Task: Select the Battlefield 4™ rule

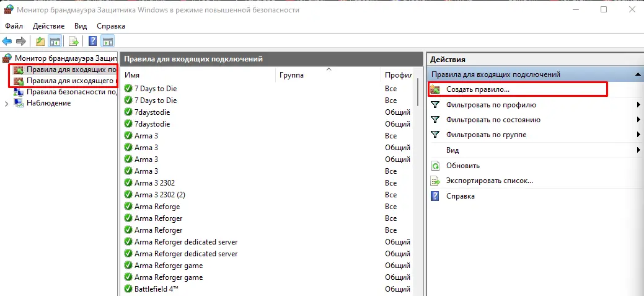Action: tap(156, 289)
